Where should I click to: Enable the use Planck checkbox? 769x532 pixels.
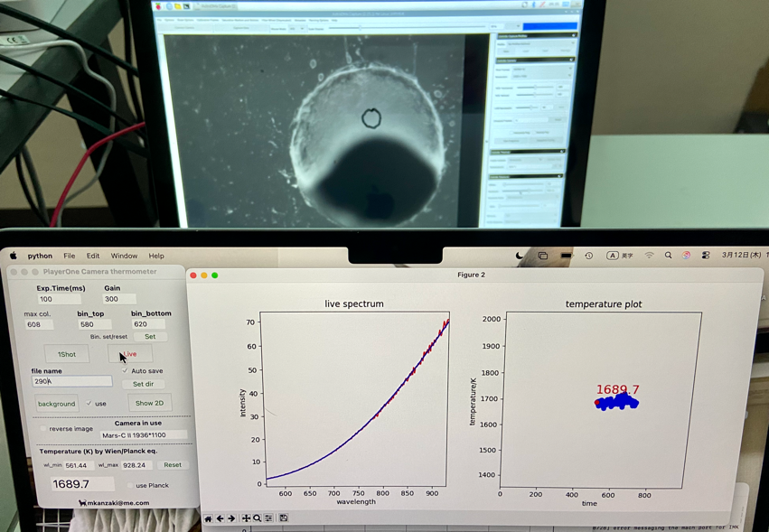tap(129, 485)
